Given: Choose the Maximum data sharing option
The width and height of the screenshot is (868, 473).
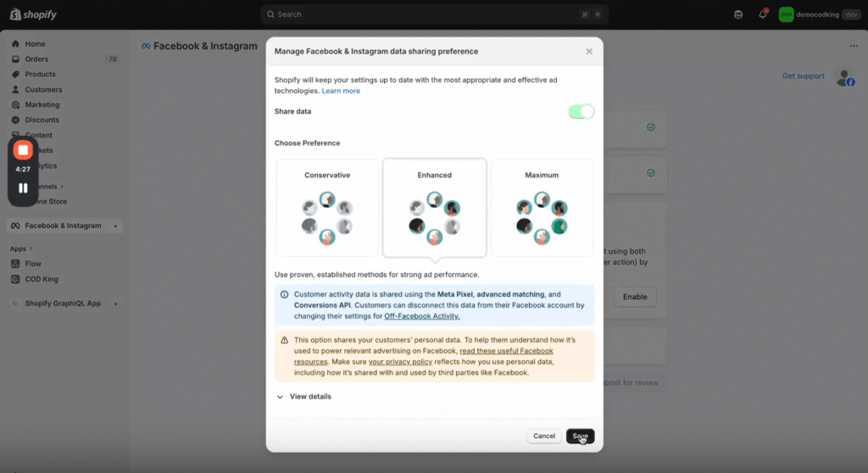Looking at the screenshot, I should tap(542, 208).
